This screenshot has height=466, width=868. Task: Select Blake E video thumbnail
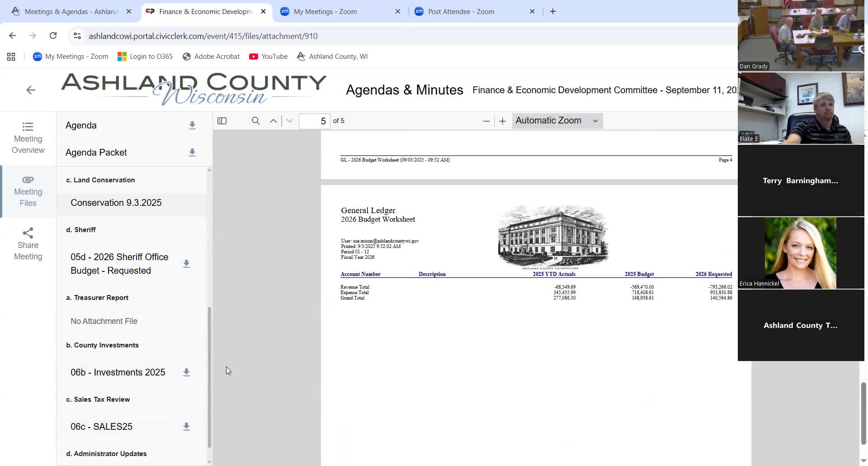click(801, 108)
